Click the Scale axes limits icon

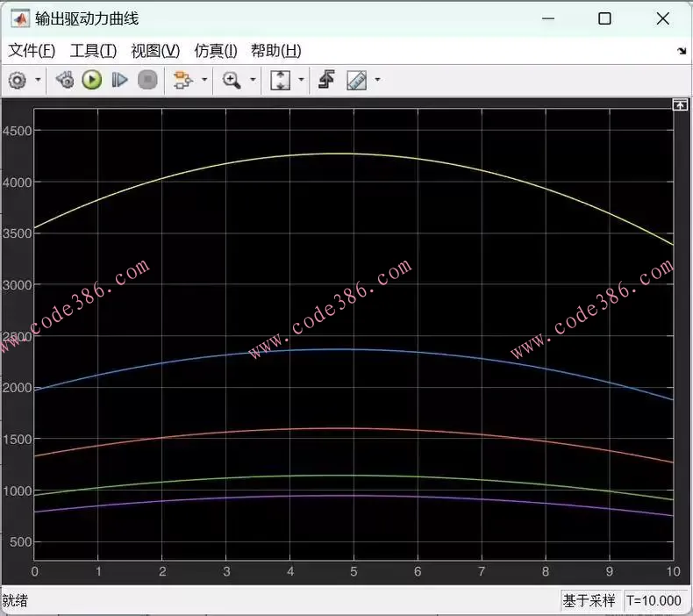pyautogui.click(x=280, y=80)
